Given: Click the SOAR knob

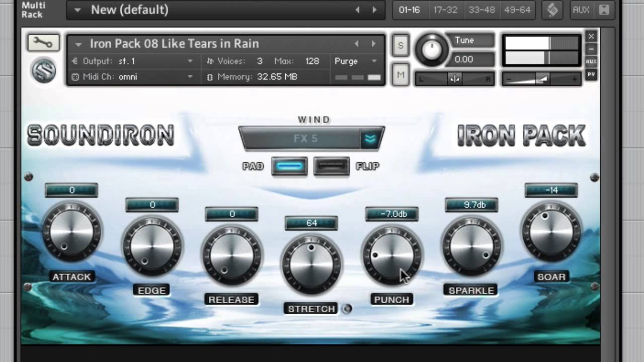Looking at the screenshot, I should click(x=551, y=232).
